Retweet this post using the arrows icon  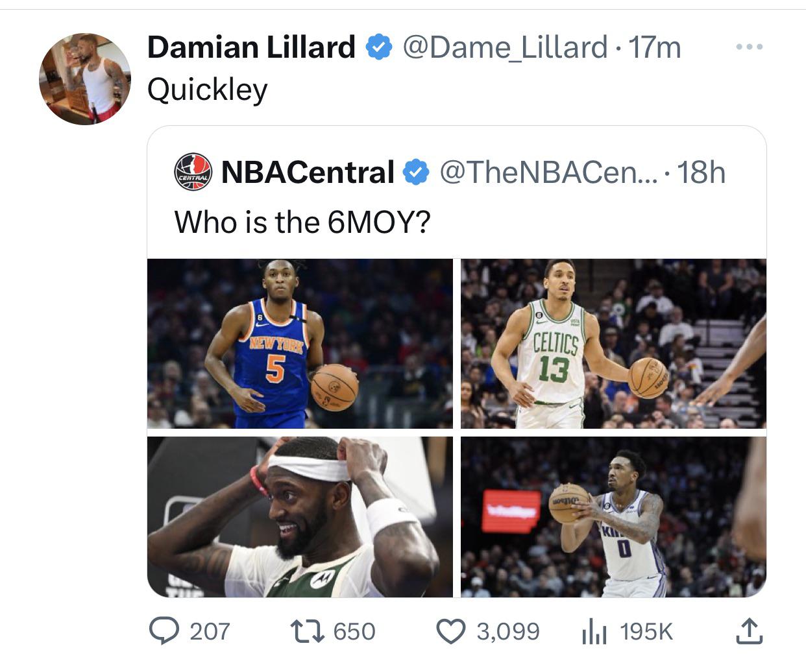[306, 631]
